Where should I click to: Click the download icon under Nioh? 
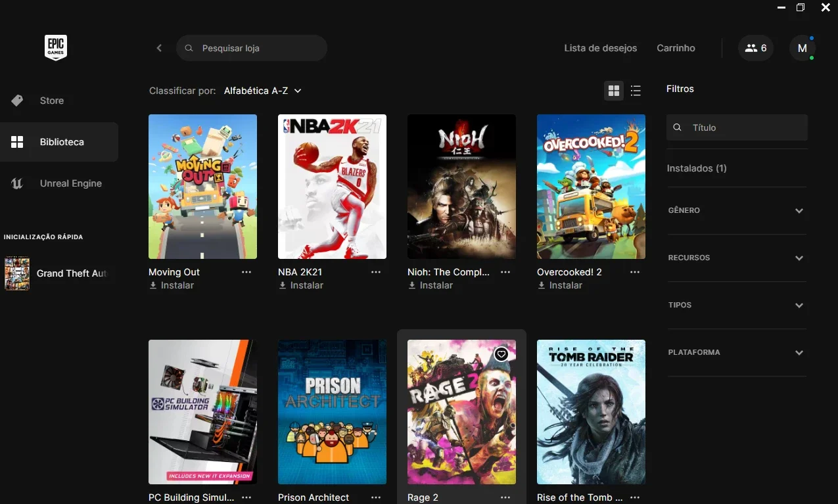pos(412,286)
